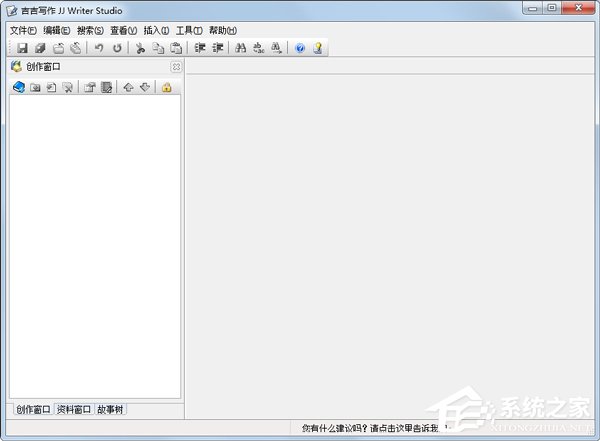The image size is (600, 441).
Task: Switch to the 创作窗口 bottom tab
Action: click(33, 409)
